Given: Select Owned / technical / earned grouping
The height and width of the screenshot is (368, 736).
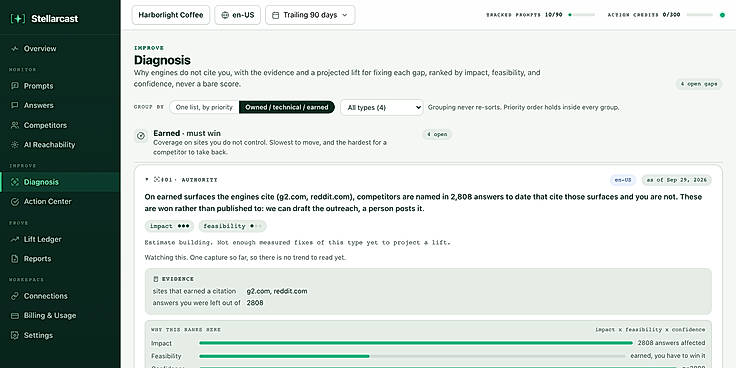Looking at the screenshot, I should click(287, 107).
